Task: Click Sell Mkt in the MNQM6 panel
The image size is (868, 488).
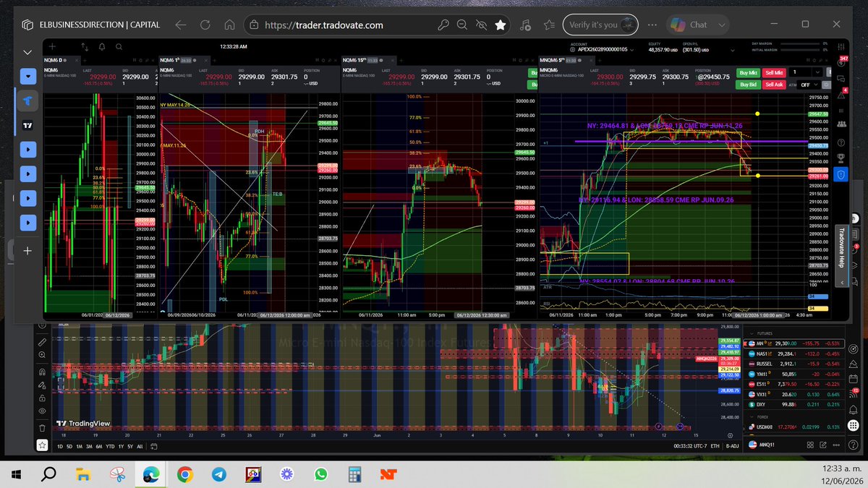Action: tap(774, 72)
